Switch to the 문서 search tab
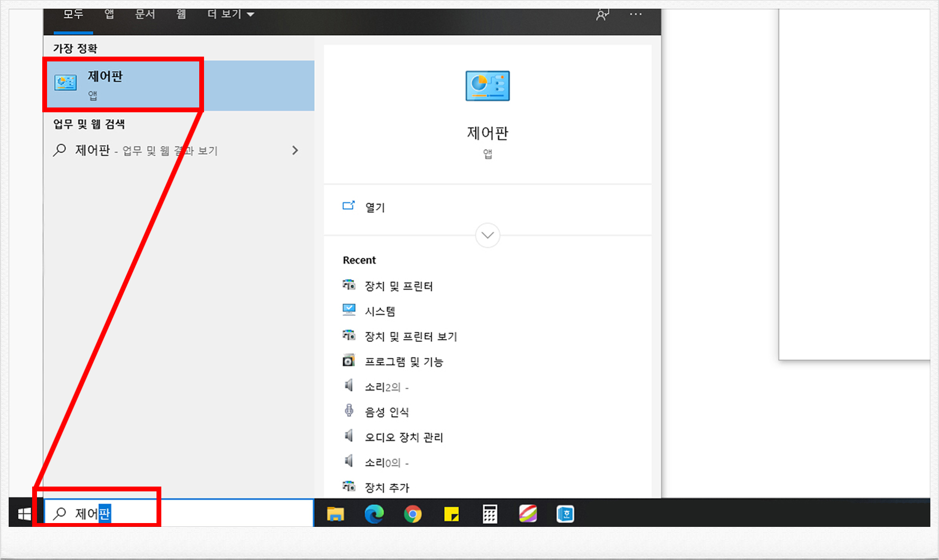 click(x=145, y=15)
